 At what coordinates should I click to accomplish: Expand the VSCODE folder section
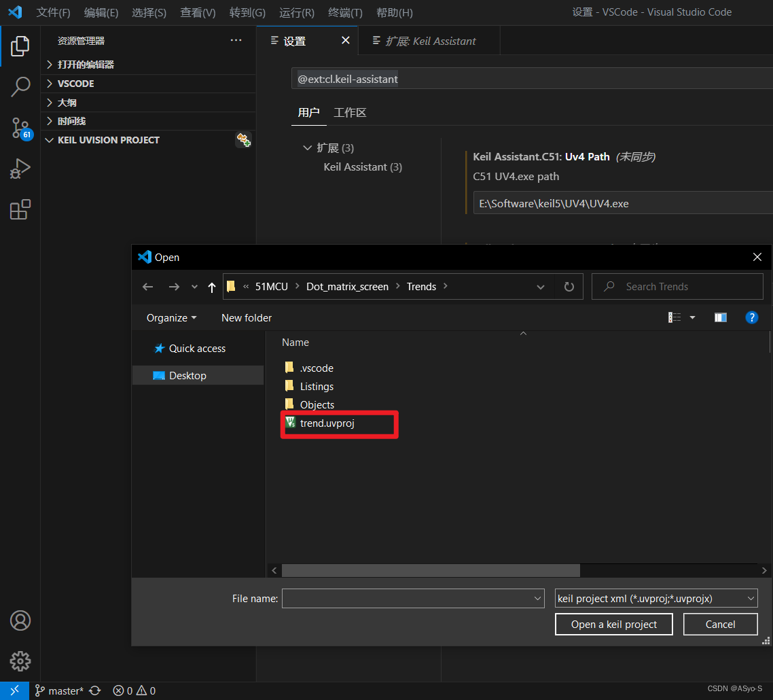pyautogui.click(x=148, y=84)
